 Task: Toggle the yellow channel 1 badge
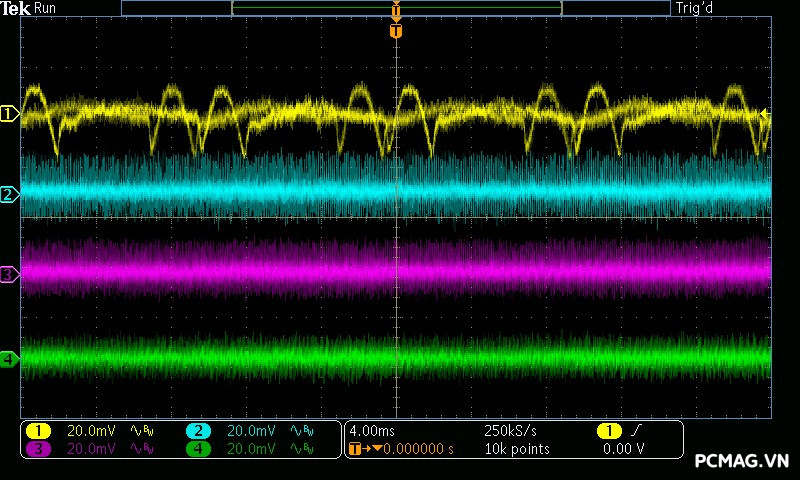tap(38, 431)
